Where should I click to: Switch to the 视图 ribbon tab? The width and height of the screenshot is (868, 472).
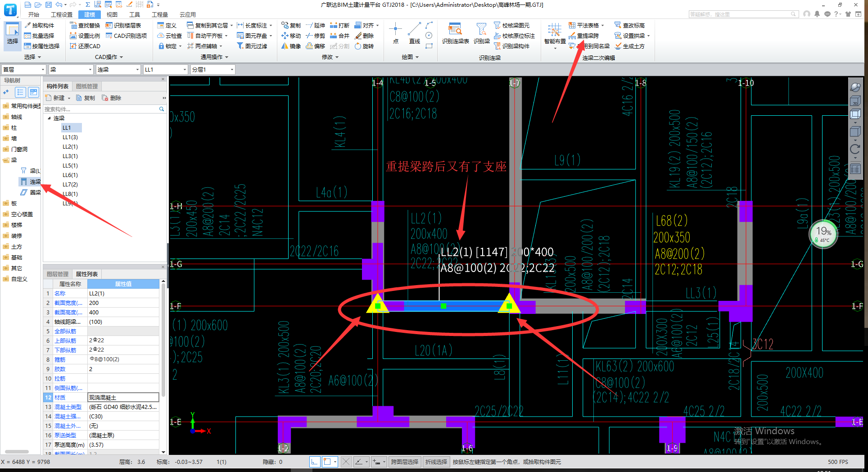tap(112, 14)
